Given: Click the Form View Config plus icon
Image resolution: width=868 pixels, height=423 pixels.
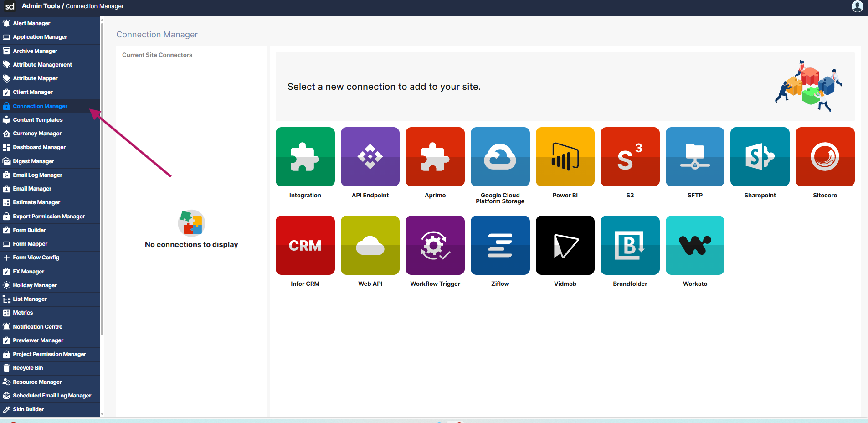Looking at the screenshot, I should point(6,258).
